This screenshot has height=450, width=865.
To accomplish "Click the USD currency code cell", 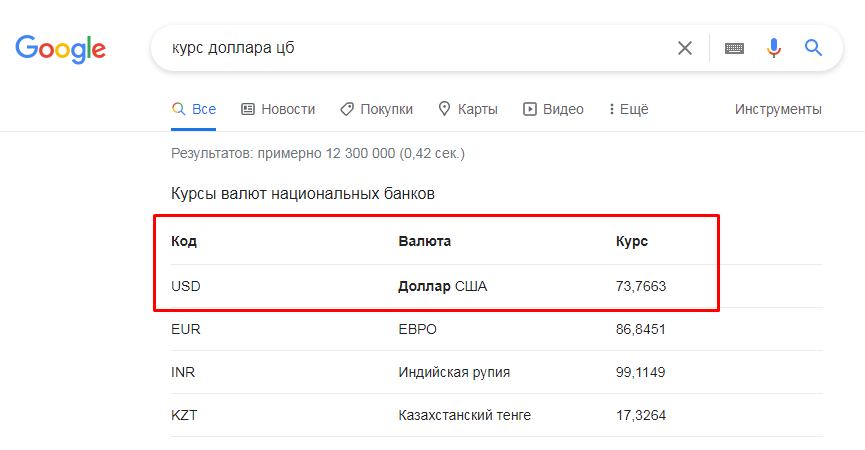I will 186,287.
